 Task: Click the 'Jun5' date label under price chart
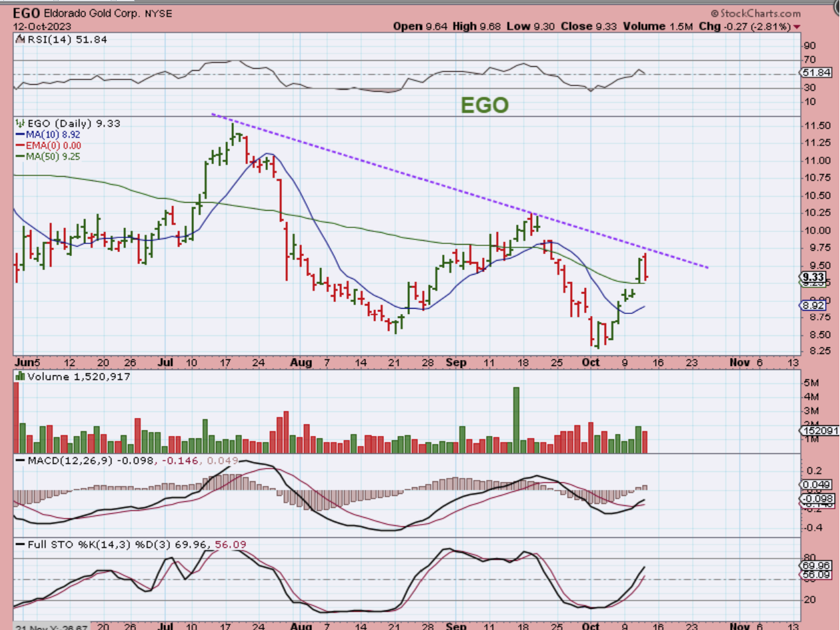[x=26, y=362]
